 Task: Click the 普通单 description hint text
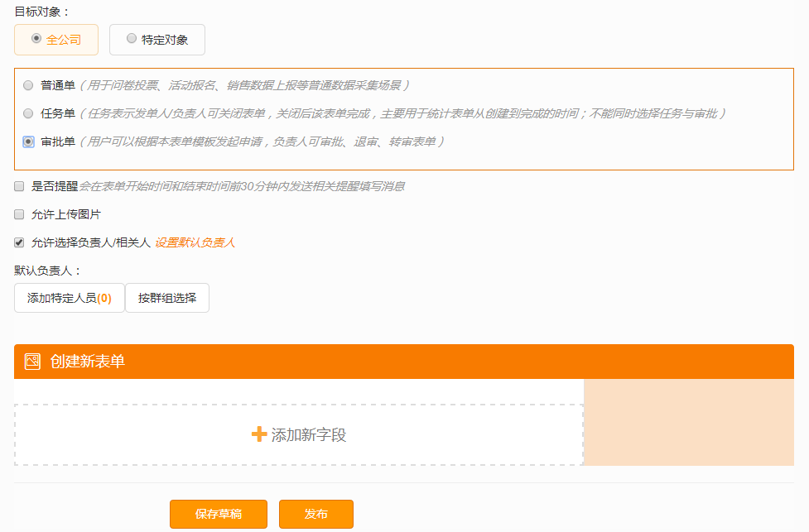pyautogui.click(x=244, y=85)
